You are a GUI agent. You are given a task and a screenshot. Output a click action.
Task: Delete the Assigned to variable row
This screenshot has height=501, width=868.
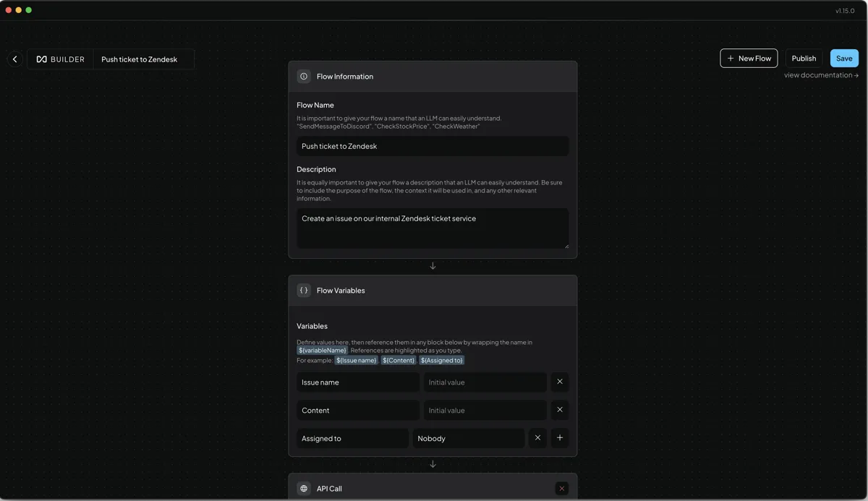point(537,438)
